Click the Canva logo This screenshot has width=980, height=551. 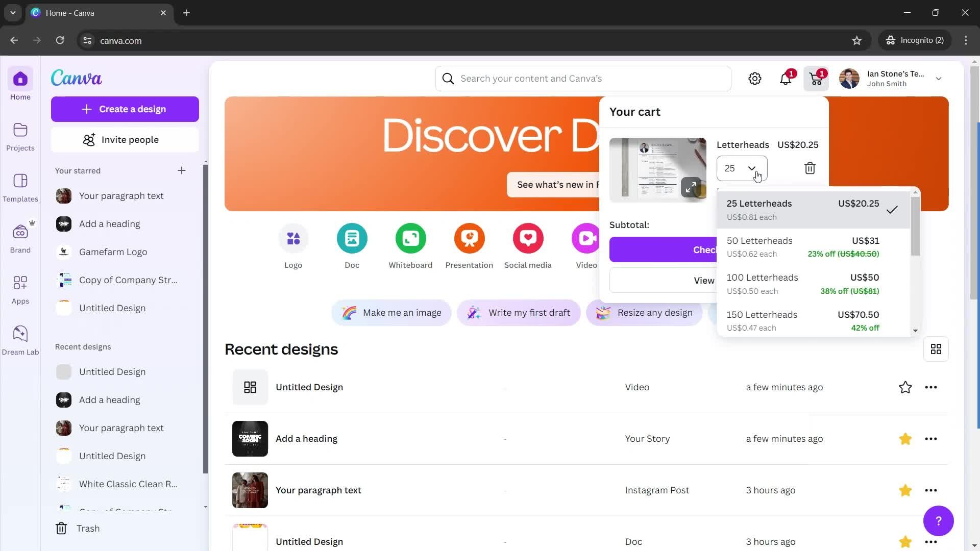click(x=77, y=78)
